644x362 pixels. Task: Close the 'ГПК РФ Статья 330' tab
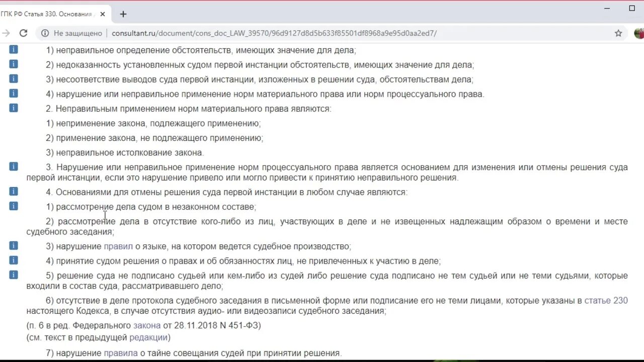click(103, 14)
